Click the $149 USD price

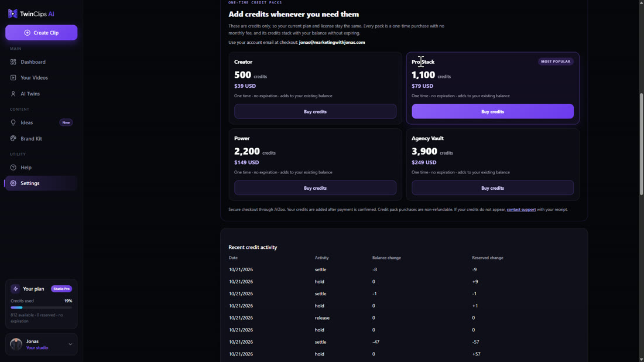[246, 162]
